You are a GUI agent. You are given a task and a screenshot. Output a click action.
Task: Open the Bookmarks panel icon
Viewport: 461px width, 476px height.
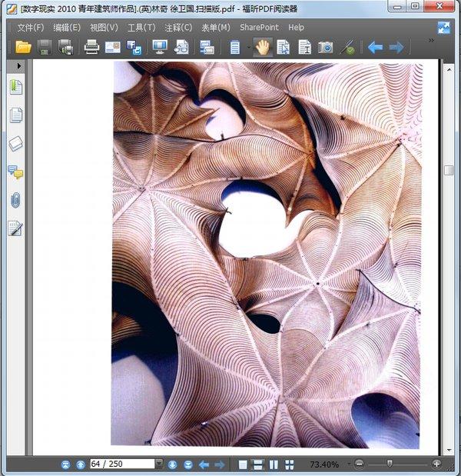(16, 87)
